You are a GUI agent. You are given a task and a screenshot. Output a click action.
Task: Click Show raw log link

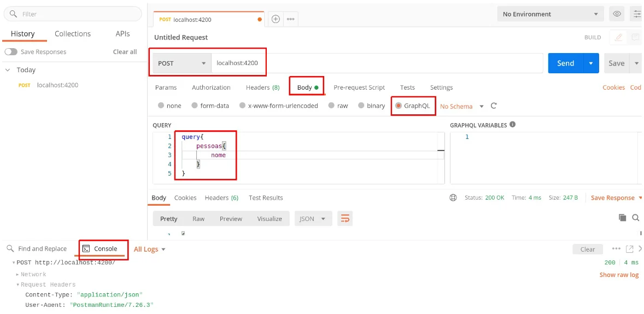[x=619, y=275]
